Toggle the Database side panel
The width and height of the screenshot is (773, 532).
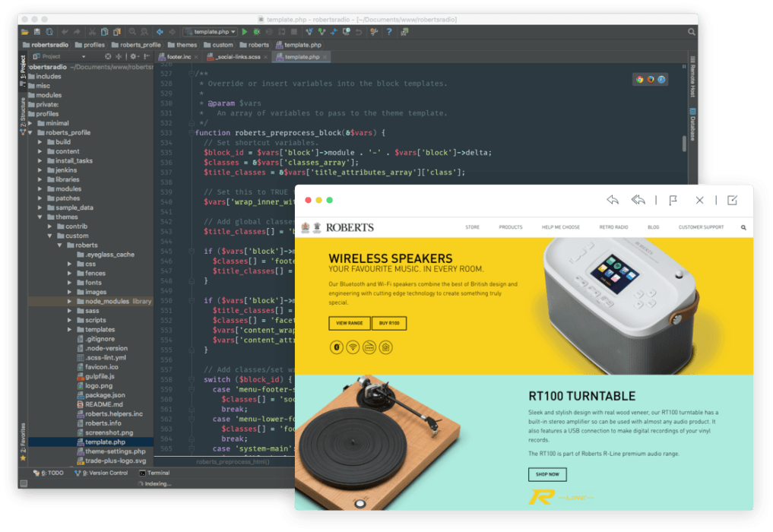692,125
